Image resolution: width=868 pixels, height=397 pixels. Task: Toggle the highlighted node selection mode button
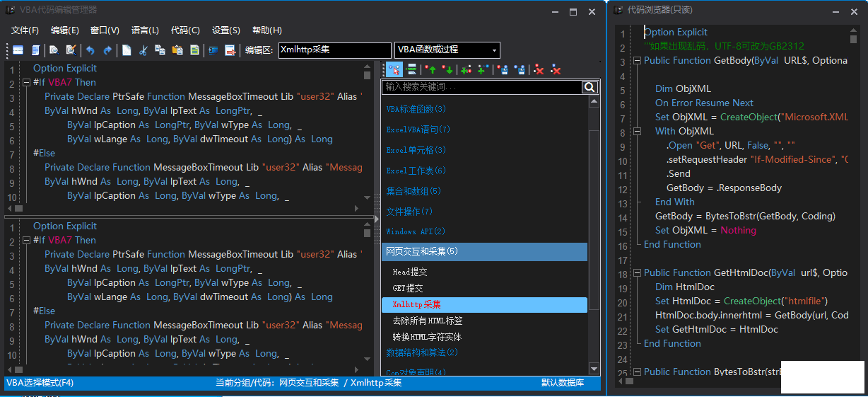point(394,69)
